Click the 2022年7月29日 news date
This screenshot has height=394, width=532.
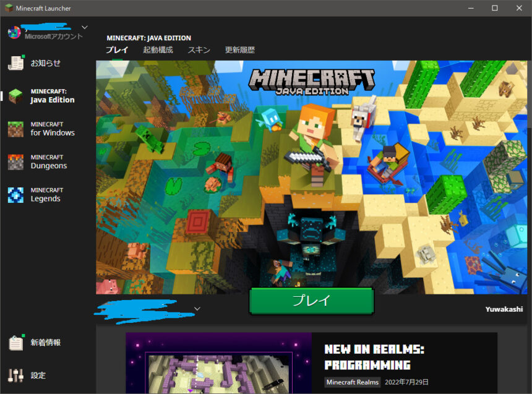pyautogui.click(x=406, y=382)
